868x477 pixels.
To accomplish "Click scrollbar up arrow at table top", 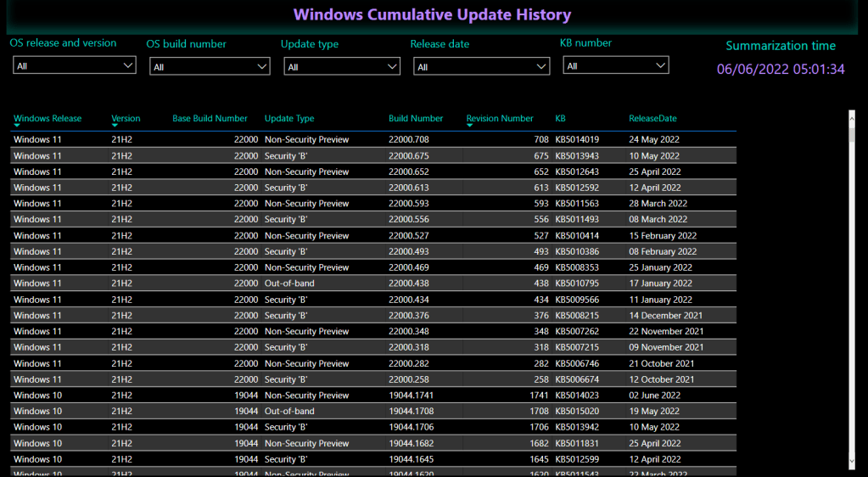I will (852, 115).
